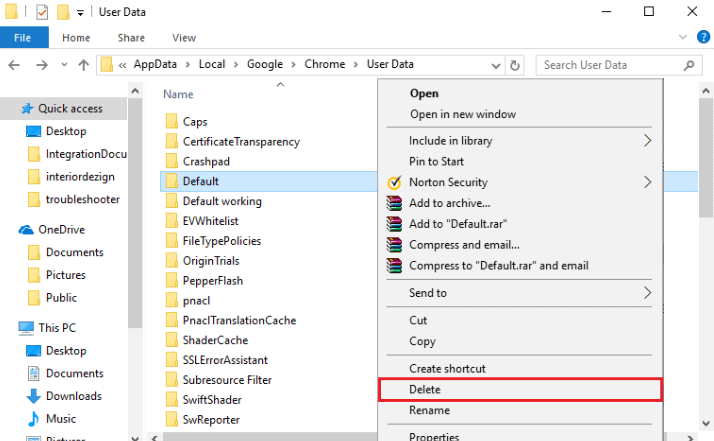This screenshot has height=441, width=714.
Task: Go back with the left arrow
Action: point(14,65)
